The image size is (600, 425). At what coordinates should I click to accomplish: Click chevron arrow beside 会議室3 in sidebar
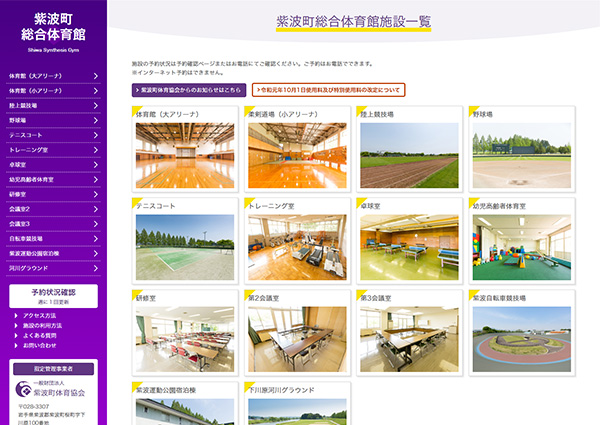pos(96,224)
